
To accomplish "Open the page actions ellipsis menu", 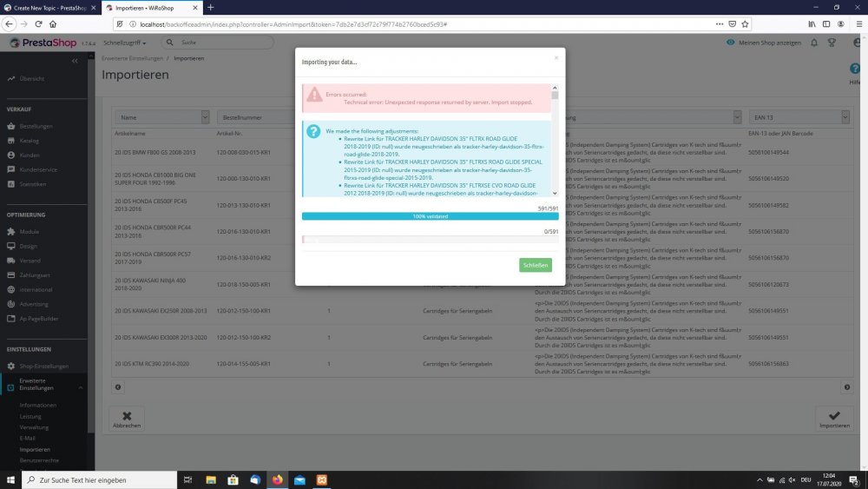I will coord(719,23).
